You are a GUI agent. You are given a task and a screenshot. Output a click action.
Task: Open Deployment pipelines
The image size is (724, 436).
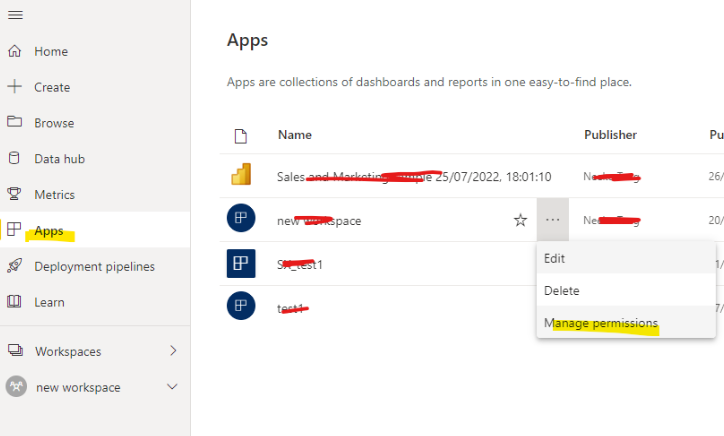coord(95,266)
